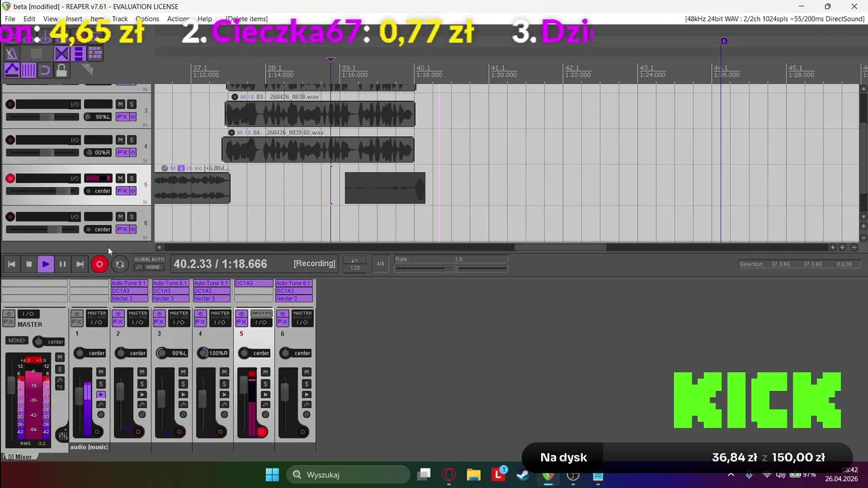Screen dimensions: 868x488
Task: Open FX on mixer track 1
Action: tap(77, 322)
